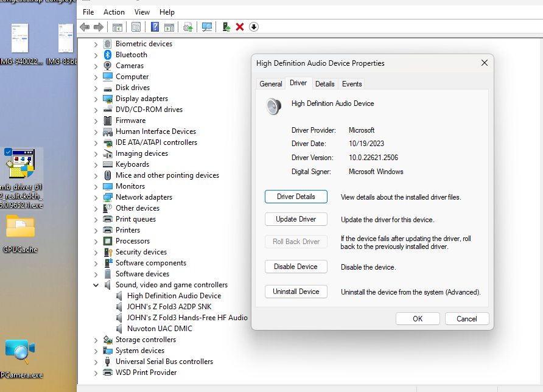Click the Update Driver button

[296, 219]
